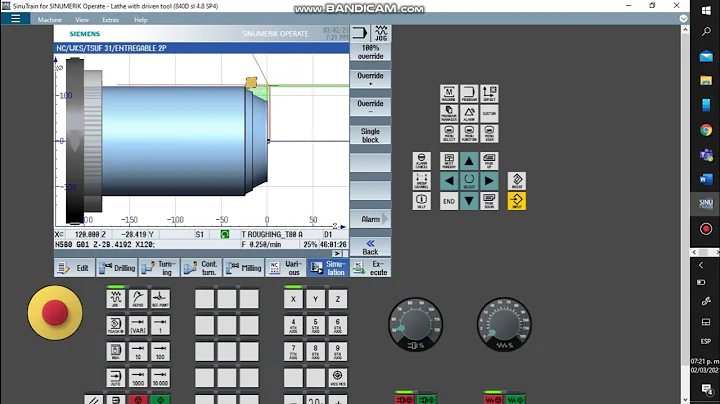The width and height of the screenshot is (720, 404).
Task: Click the PAGE UP key
Action: click(489, 161)
